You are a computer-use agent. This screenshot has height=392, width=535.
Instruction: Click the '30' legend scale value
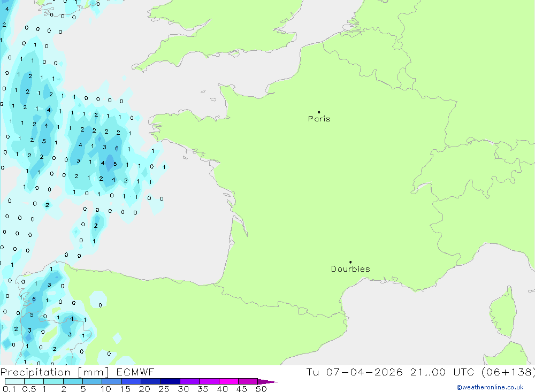[x=184, y=389]
